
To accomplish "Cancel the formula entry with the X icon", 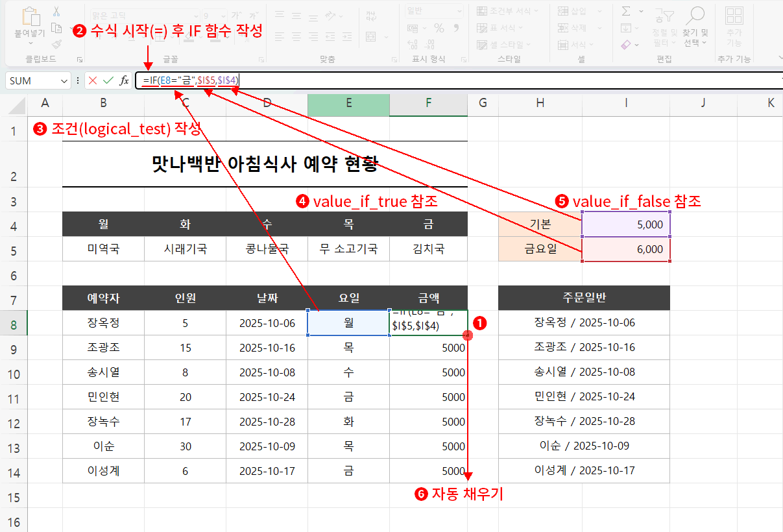I will pos(92,80).
